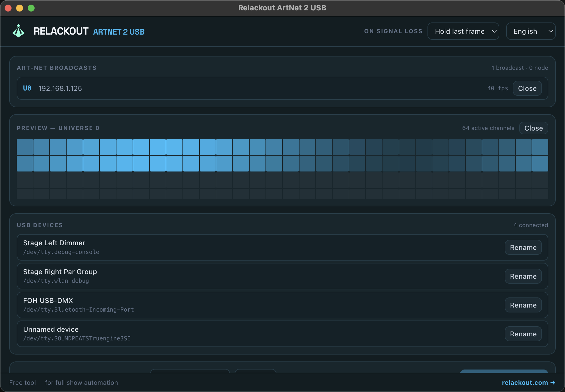Select the U0 universe label
Screen dimensions: 565x392
(x=27, y=88)
